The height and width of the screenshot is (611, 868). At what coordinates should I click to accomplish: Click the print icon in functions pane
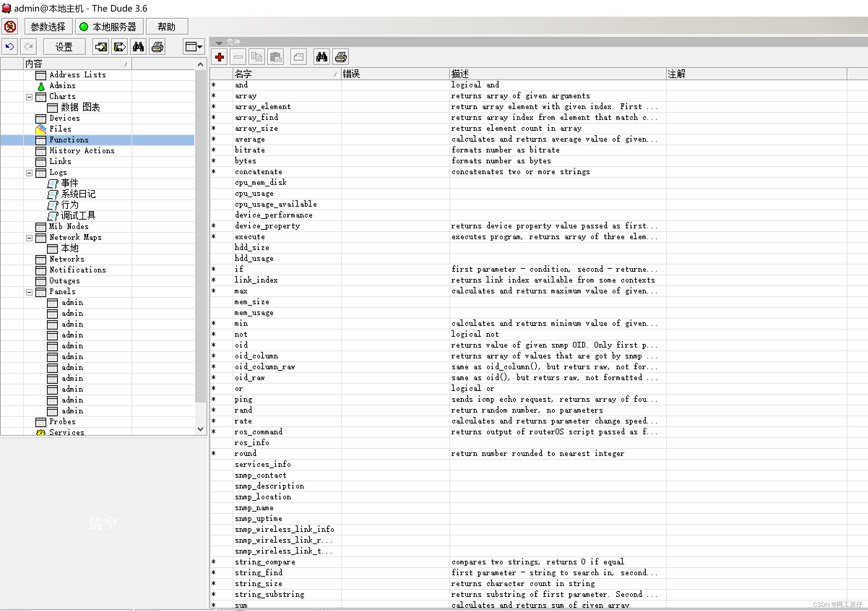point(341,57)
